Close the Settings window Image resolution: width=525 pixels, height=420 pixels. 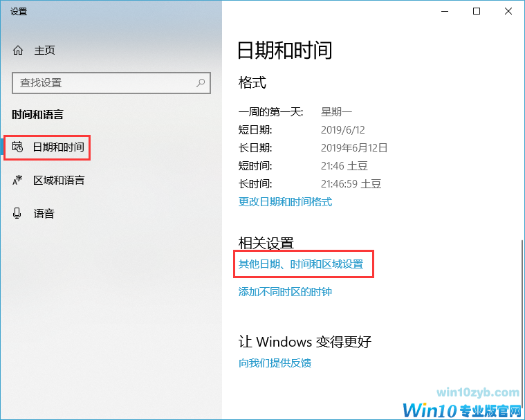coord(508,11)
